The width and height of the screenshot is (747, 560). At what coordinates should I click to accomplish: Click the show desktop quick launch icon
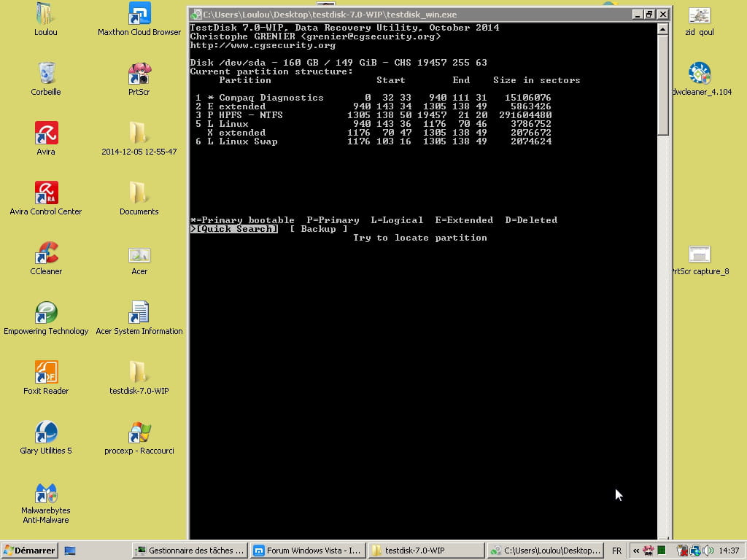(70, 551)
